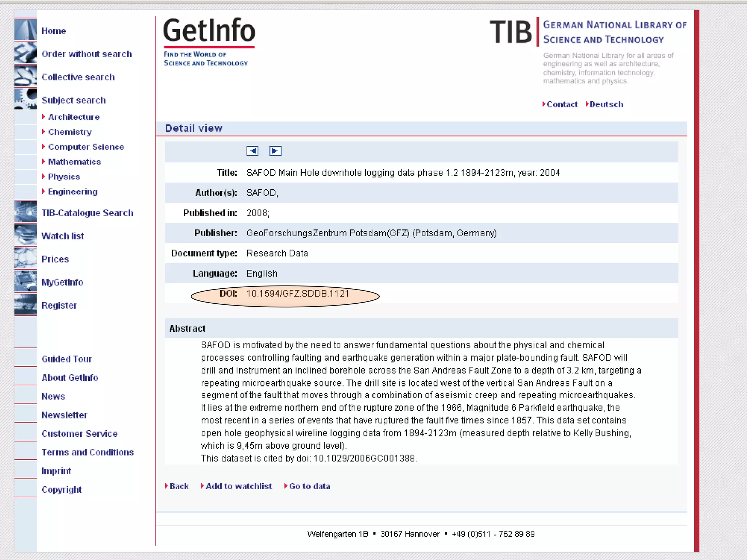Image resolution: width=747 pixels, height=560 pixels.
Task: Click the Go to data link
Action: click(x=309, y=486)
